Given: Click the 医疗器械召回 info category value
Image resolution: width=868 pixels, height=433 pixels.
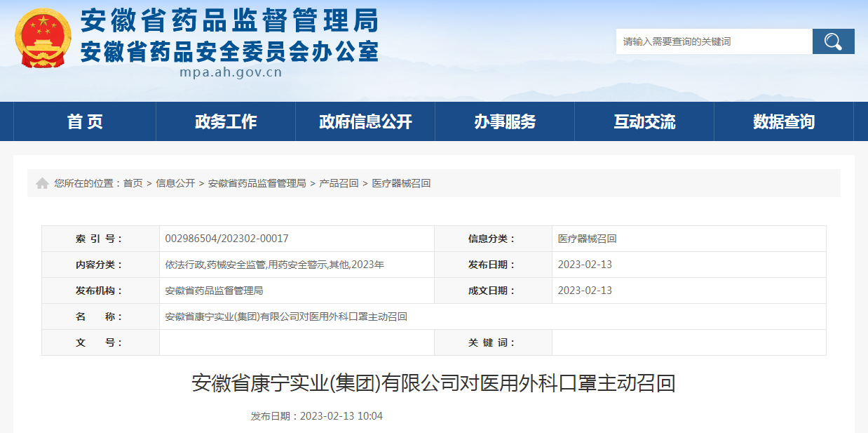Looking at the screenshot, I should (588, 239).
